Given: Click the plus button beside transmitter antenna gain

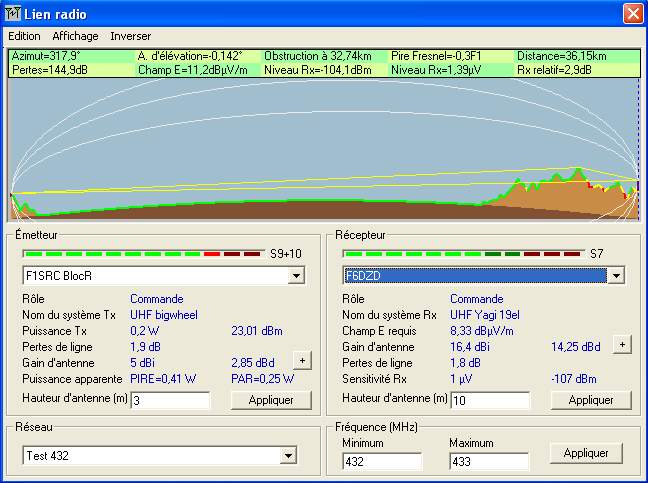Looking at the screenshot, I should (302, 361).
